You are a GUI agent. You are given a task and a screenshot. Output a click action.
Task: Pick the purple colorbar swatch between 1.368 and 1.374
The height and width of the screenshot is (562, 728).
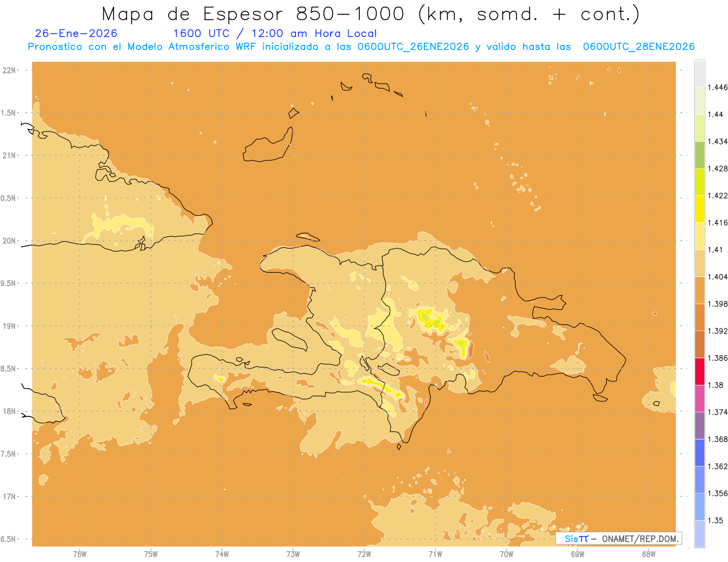(699, 426)
